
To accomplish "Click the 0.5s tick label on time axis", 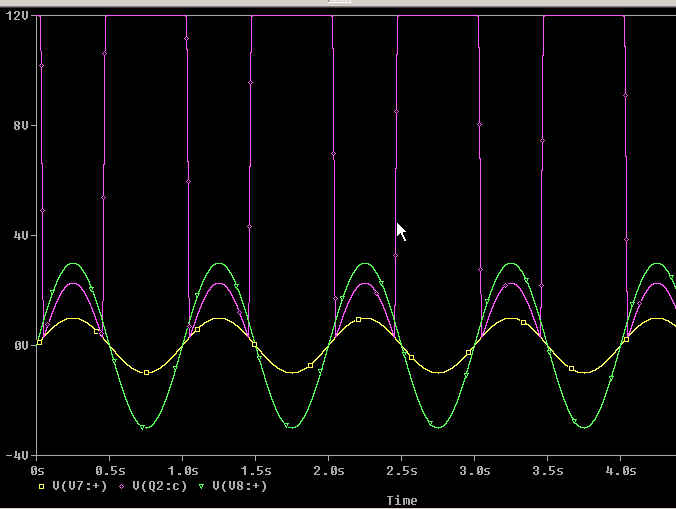I will tap(109, 468).
